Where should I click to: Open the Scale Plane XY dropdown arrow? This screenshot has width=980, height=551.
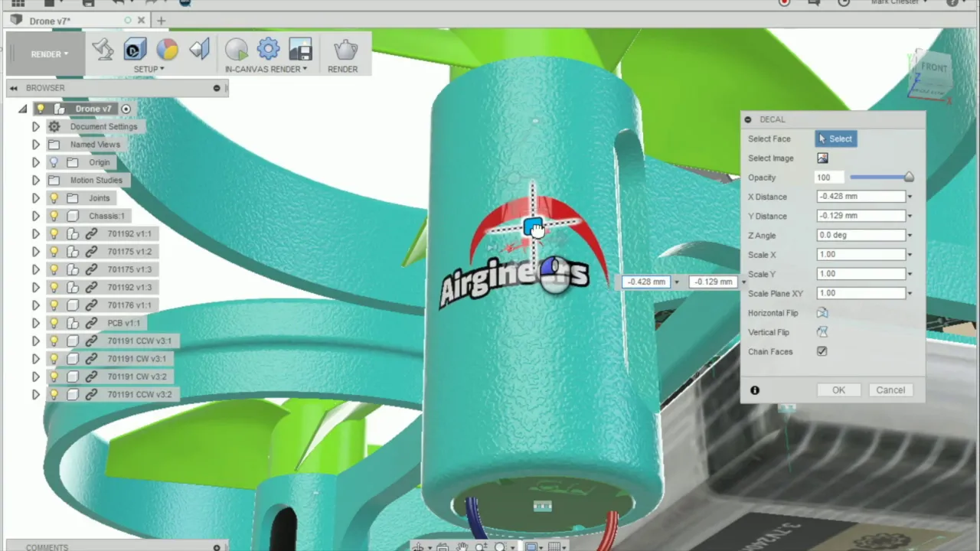(x=910, y=293)
